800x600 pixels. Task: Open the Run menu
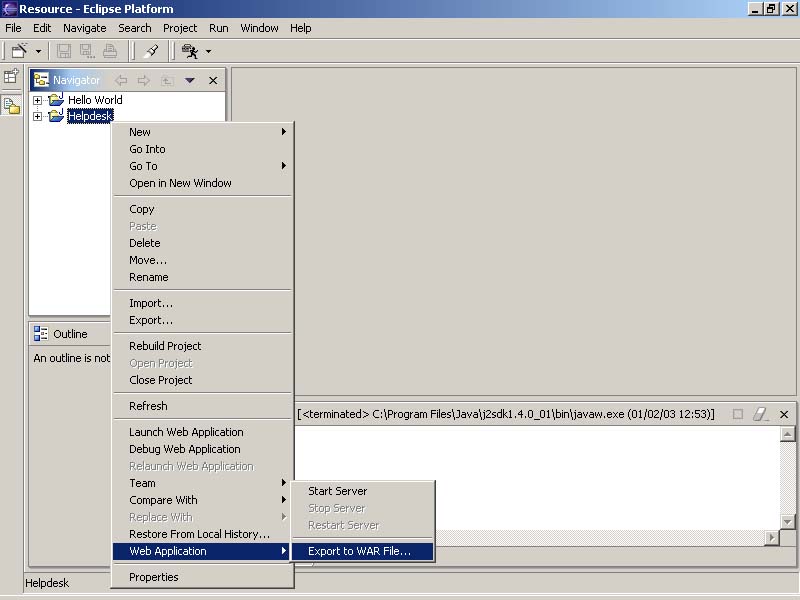coord(219,28)
